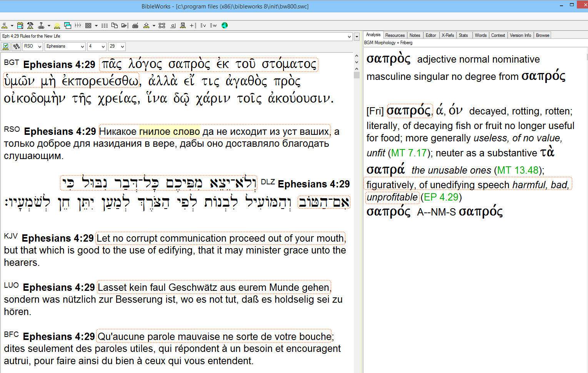This screenshot has width=588, height=373.
Task: Expand the 'Eph 4:29 Rules for the New Life' dropdown
Action: click(349, 36)
